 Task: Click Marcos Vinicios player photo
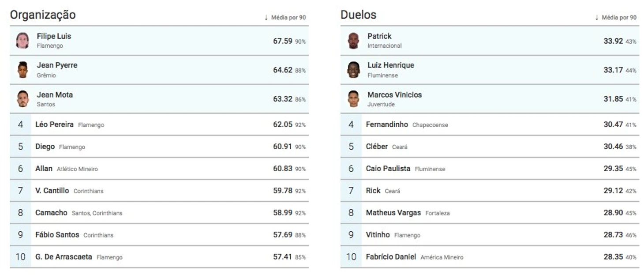[x=353, y=99]
